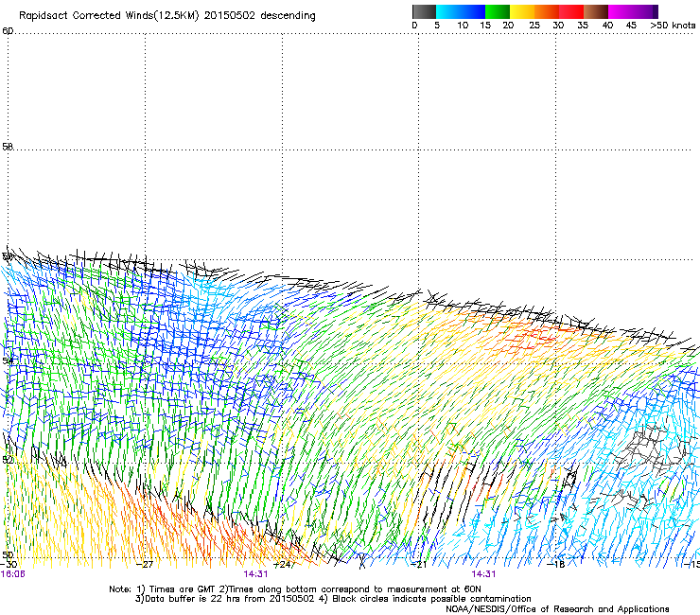
Task: Click the gray 0–5 knots legend segment
Action: (424, 11)
